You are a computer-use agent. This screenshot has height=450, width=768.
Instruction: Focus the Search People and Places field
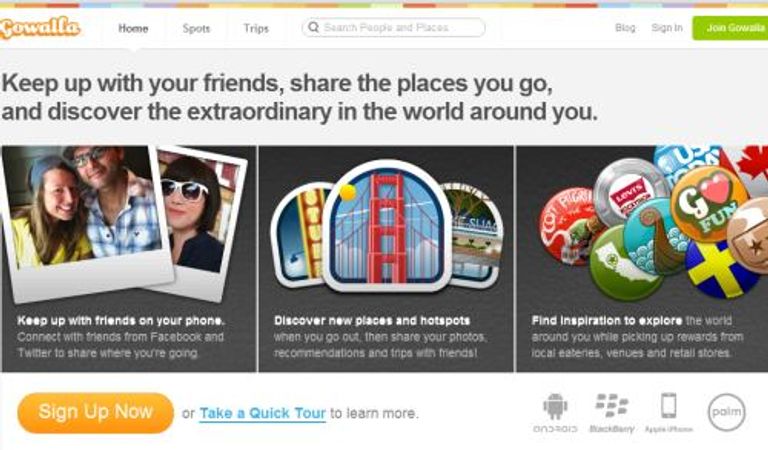coord(393,27)
